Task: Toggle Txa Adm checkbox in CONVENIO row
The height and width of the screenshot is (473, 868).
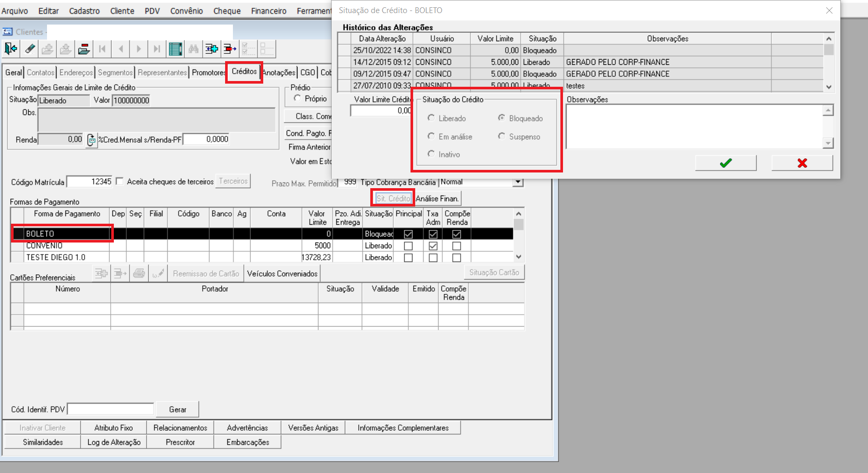Action: click(433, 246)
